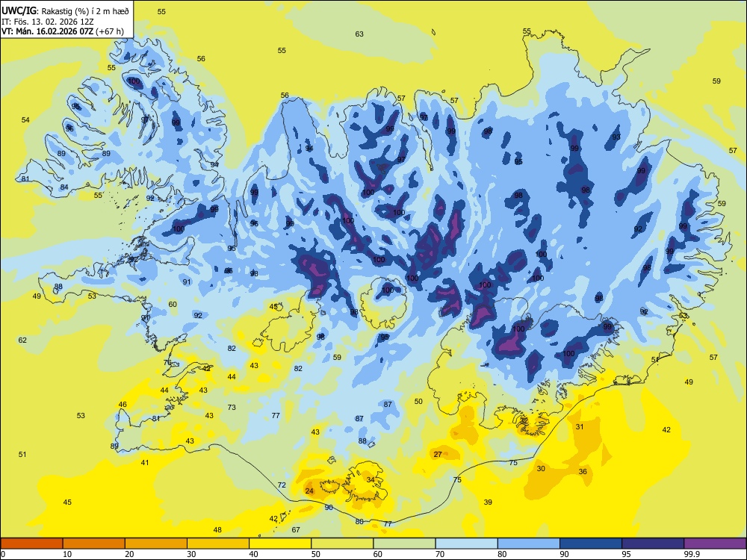This screenshot has width=747, height=560.
Task: Select the legend tick label '20'
Action: coord(129,554)
